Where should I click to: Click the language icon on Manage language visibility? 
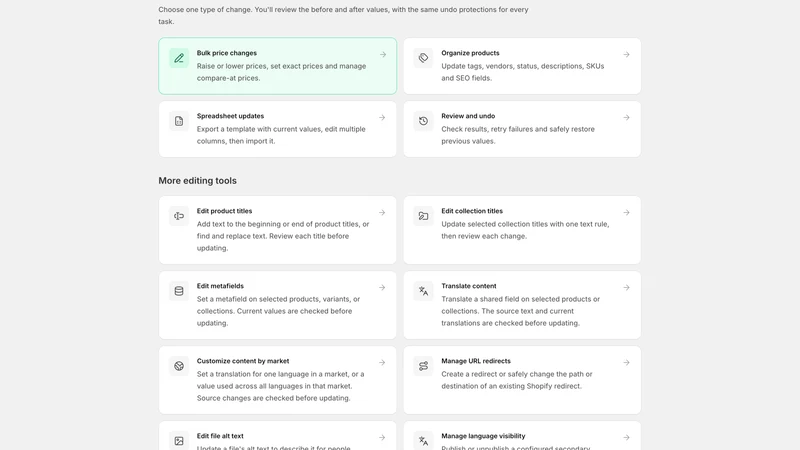click(423, 441)
